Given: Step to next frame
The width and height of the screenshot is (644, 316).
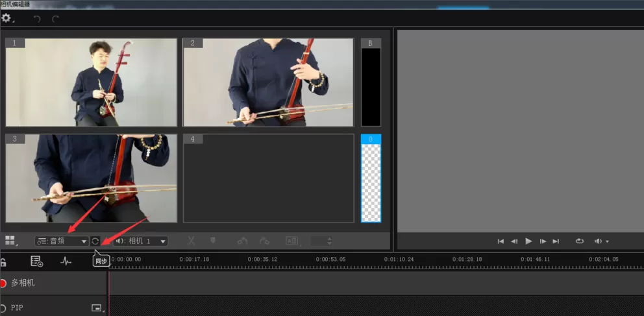Looking at the screenshot, I should pyautogui.click(x=543, y=241).
